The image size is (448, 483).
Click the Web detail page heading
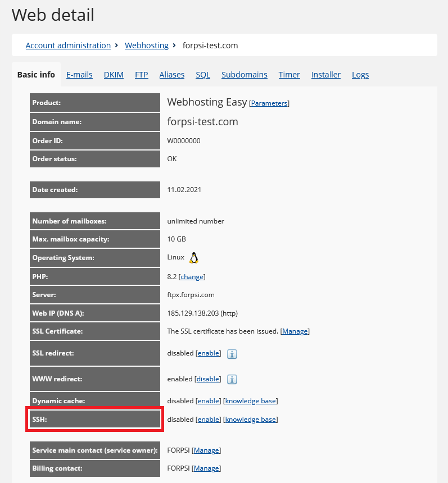click(x=53, y=15)
